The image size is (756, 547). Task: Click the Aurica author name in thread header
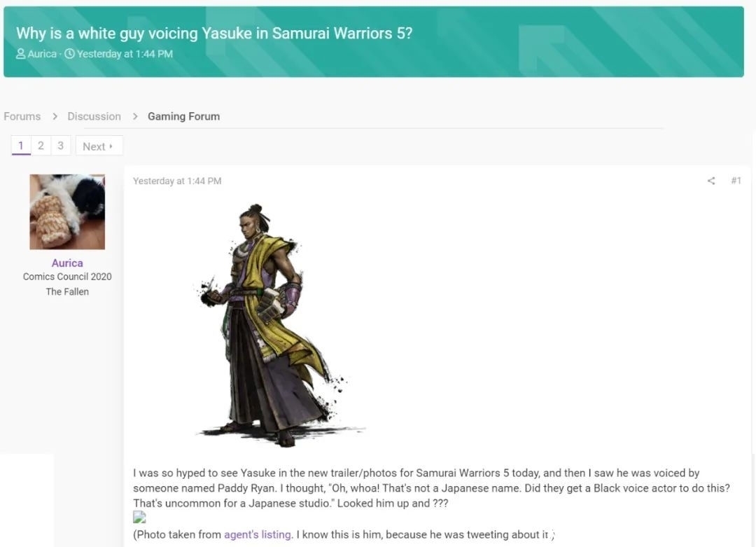(42, 54)
